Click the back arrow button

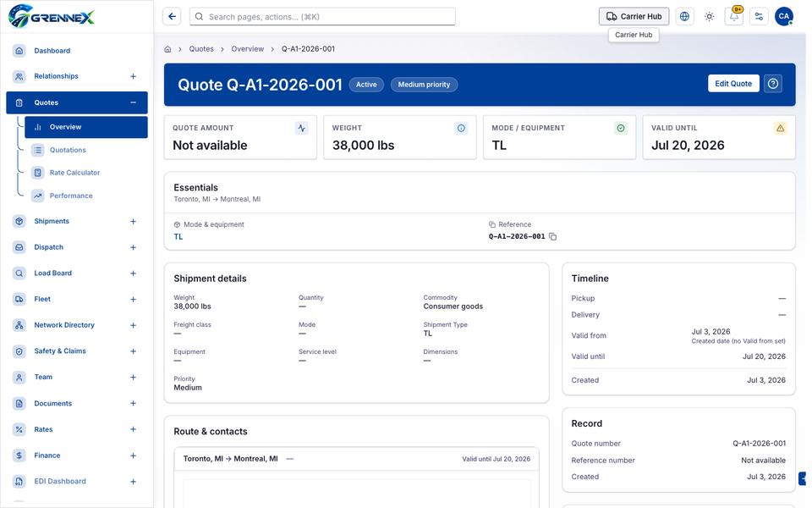(172, 17)
